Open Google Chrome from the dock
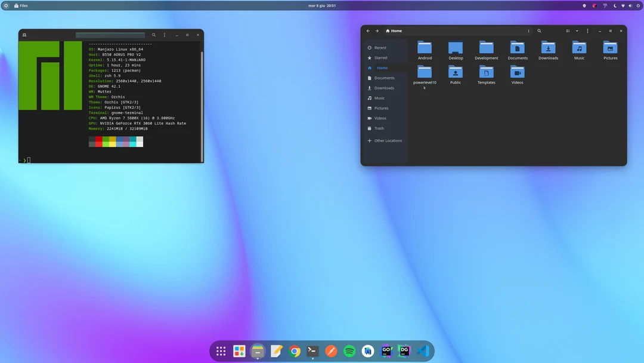644x363 pixels. 295,351
